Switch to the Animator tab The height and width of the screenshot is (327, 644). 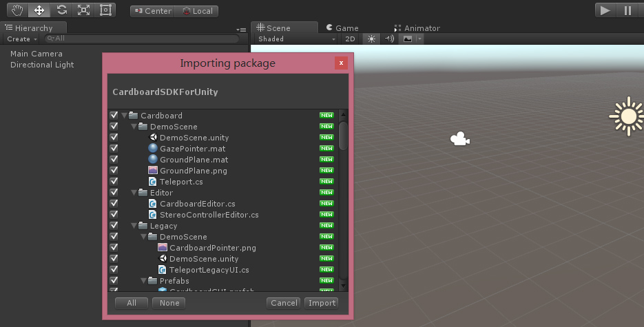coord(417,28)
